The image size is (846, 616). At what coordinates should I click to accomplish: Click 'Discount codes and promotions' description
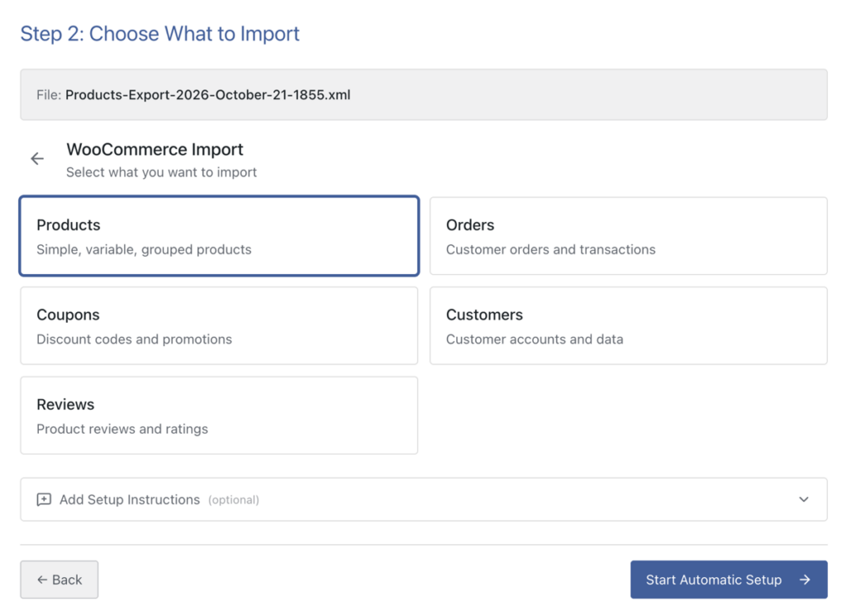click(135, 339)
